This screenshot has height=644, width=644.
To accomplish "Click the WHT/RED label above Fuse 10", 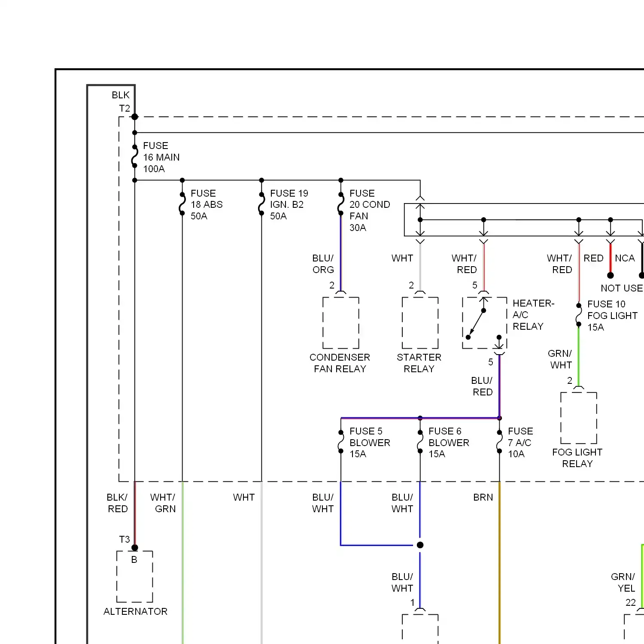I will coord(559,264).
